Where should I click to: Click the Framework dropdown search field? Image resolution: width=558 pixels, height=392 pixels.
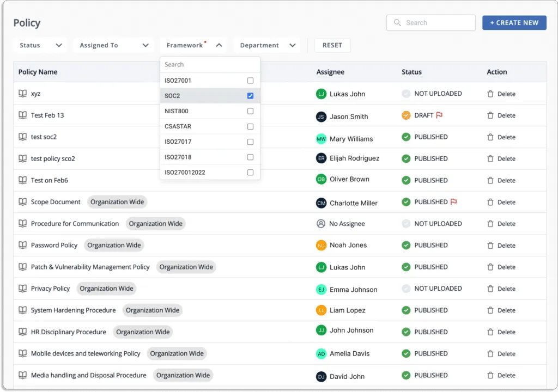click(x=210, y=64)
